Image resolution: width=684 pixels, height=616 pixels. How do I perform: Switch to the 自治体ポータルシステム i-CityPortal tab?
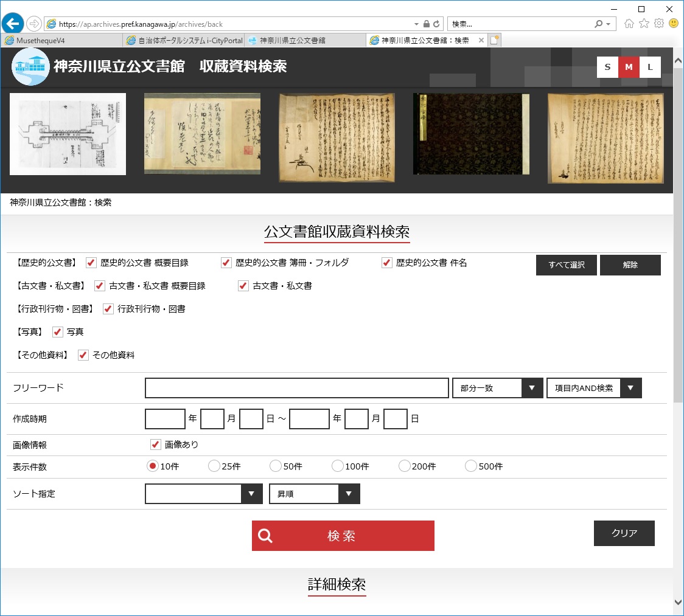184,41
